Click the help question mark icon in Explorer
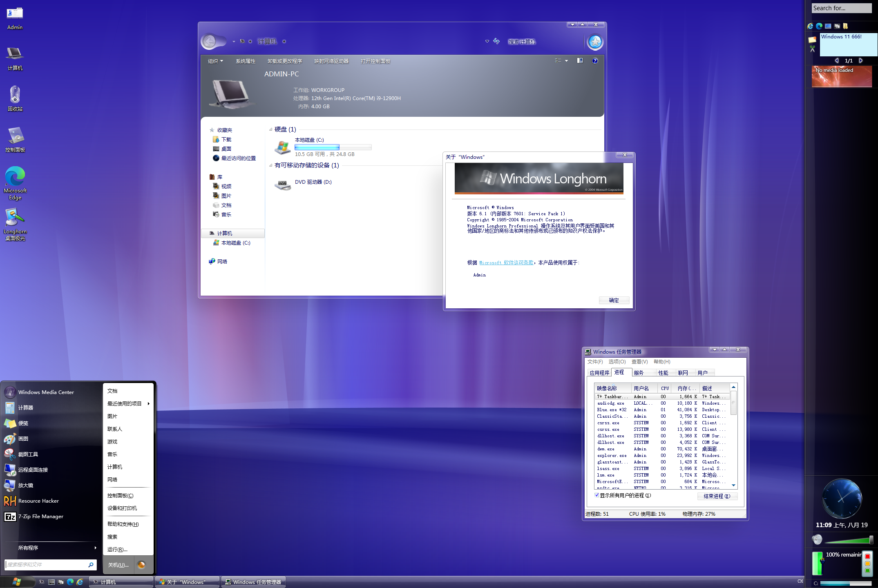This screenshot has width=878, height=588. pos(595,61)
